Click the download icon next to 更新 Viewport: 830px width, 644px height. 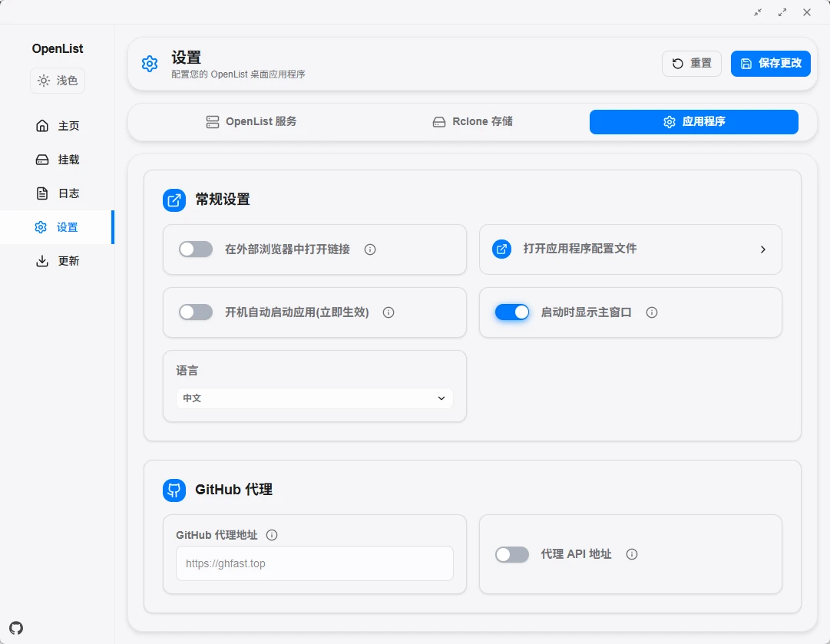click(42, 261)
